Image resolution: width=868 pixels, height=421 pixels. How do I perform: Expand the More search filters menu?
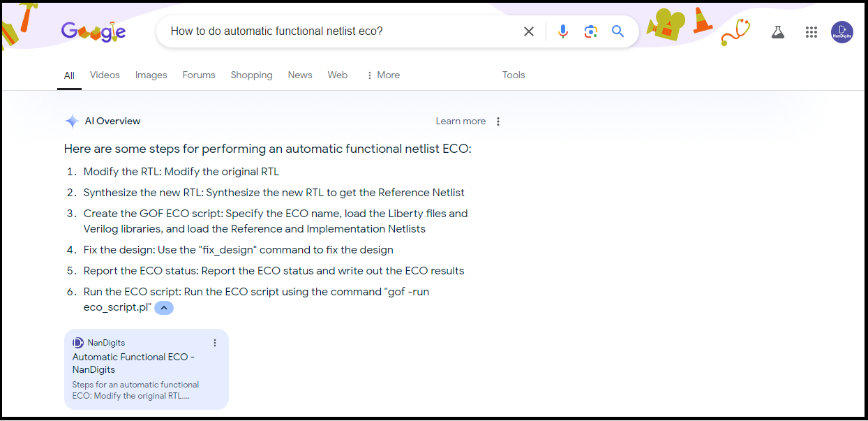click(x=383, y=75)
